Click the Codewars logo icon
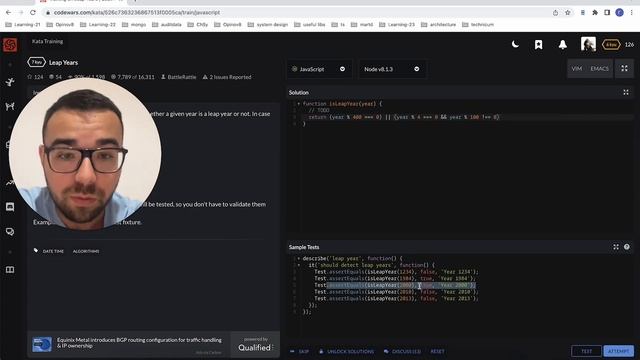Screen dimensions: 640x360 [x=10, y=44]
